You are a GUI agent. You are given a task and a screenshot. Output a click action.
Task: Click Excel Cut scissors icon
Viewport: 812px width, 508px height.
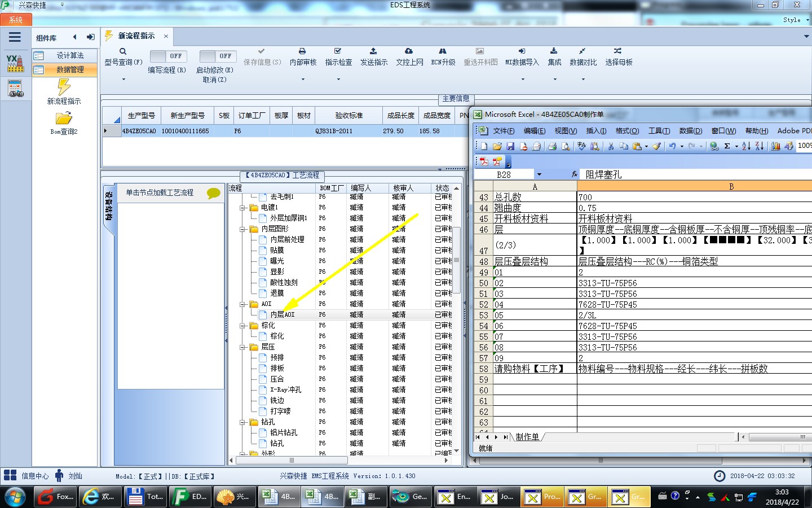(x=610, y=146)
